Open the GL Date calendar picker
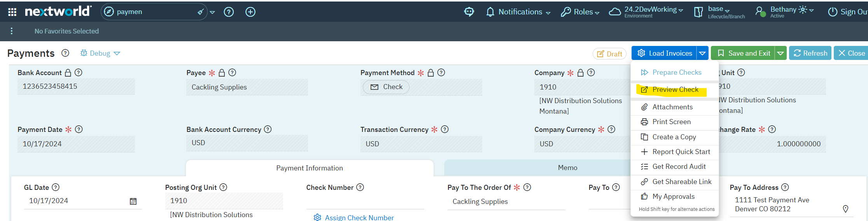The width and height of the screenshot is (868, 221). [133, 201]
